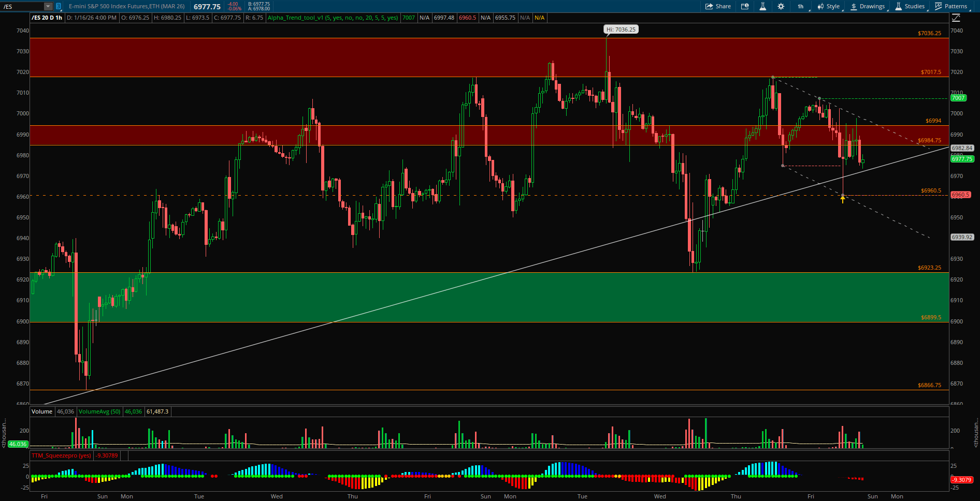Click inside the /ES symbol input field

pos(22,6)
